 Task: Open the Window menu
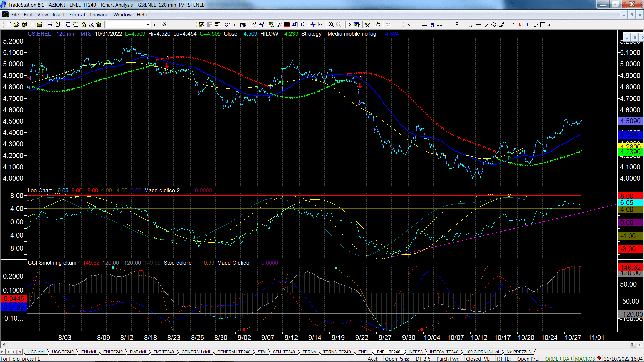click(122, 15)
